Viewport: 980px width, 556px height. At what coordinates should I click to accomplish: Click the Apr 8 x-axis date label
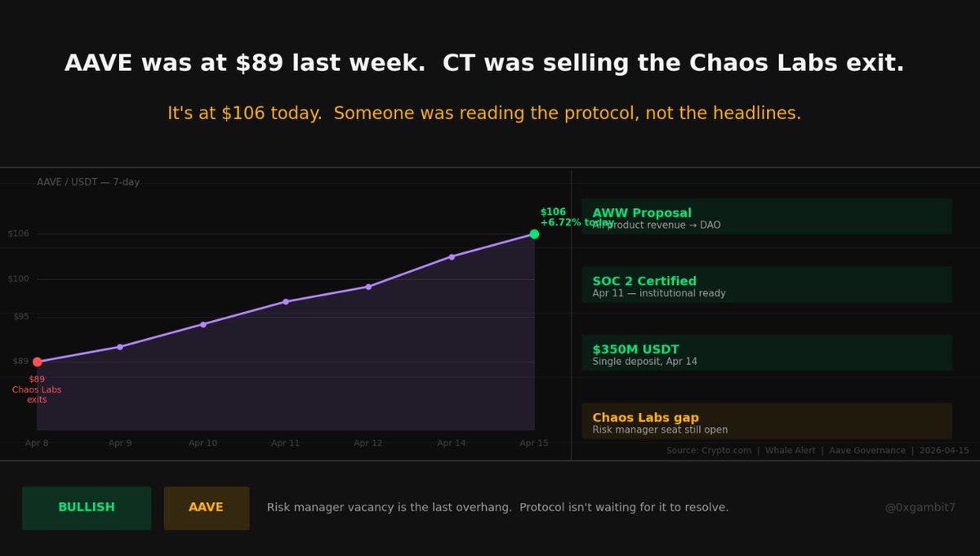(x=37, y=443)
